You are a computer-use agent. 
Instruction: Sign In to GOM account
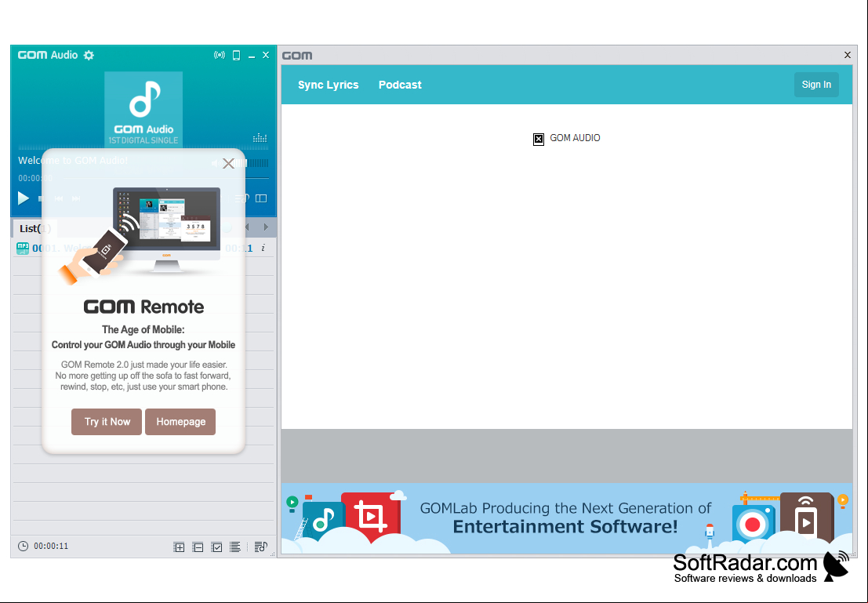tap(816, 85)
